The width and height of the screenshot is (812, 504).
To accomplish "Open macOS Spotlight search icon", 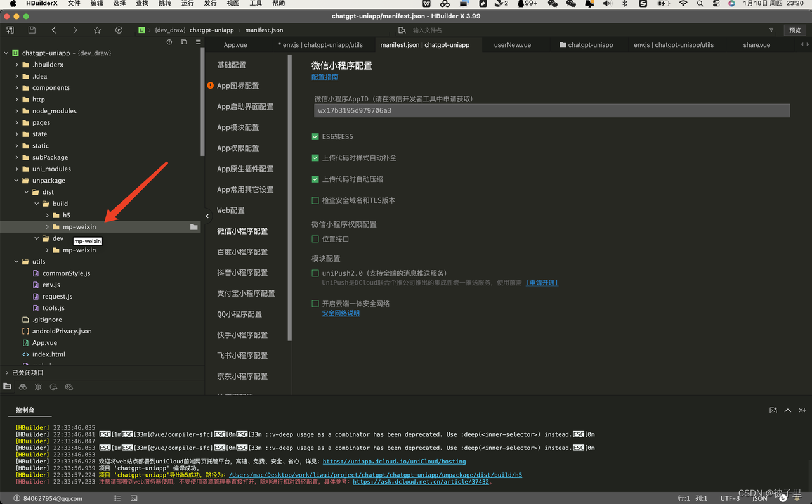I will 700,3.
